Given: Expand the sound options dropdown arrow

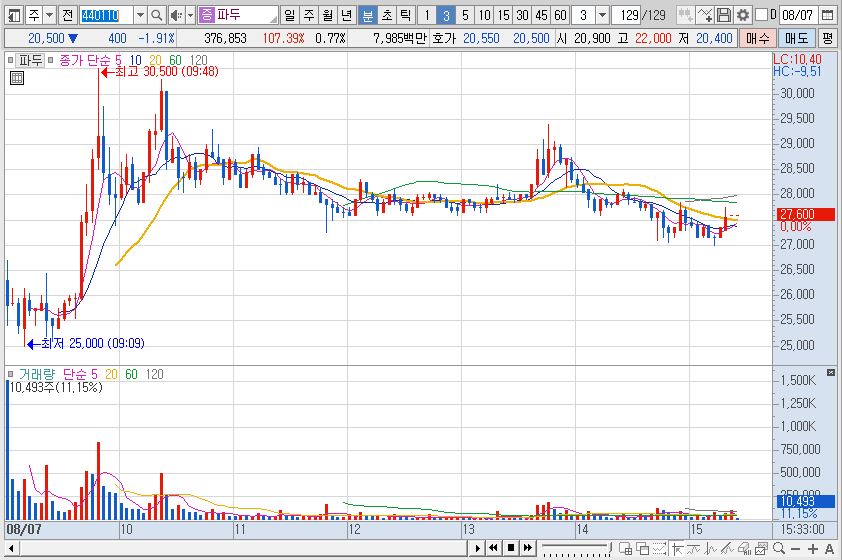Looking at the screenshot, I should [x=190, y=15].
